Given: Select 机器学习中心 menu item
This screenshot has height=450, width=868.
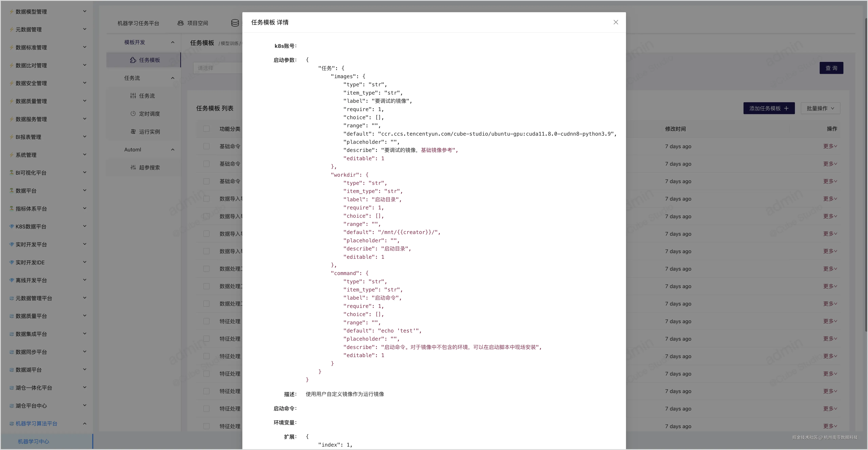Looking at the screenshot, I should pyautogui.click(x=33, y=441).
